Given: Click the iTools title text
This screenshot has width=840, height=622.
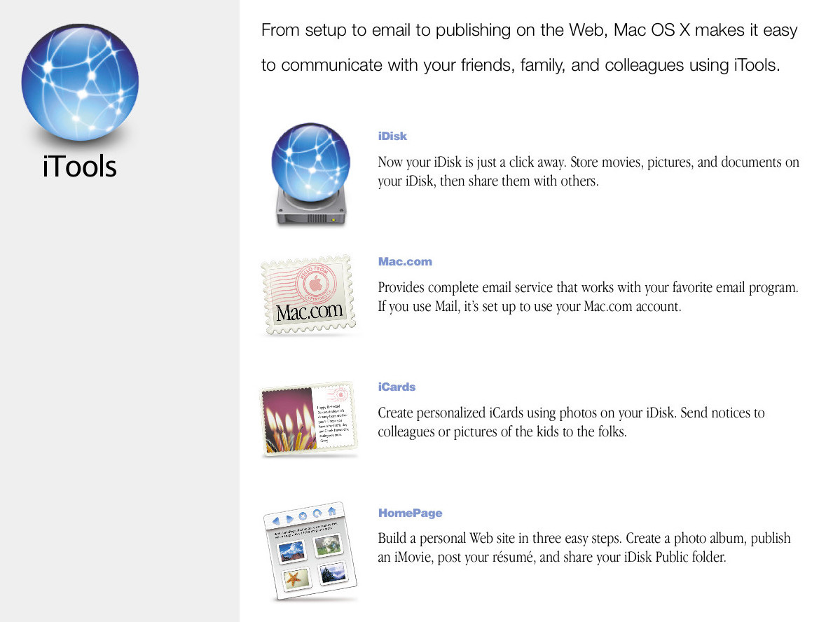Looking at the screenshot, I should pos(79,166).
